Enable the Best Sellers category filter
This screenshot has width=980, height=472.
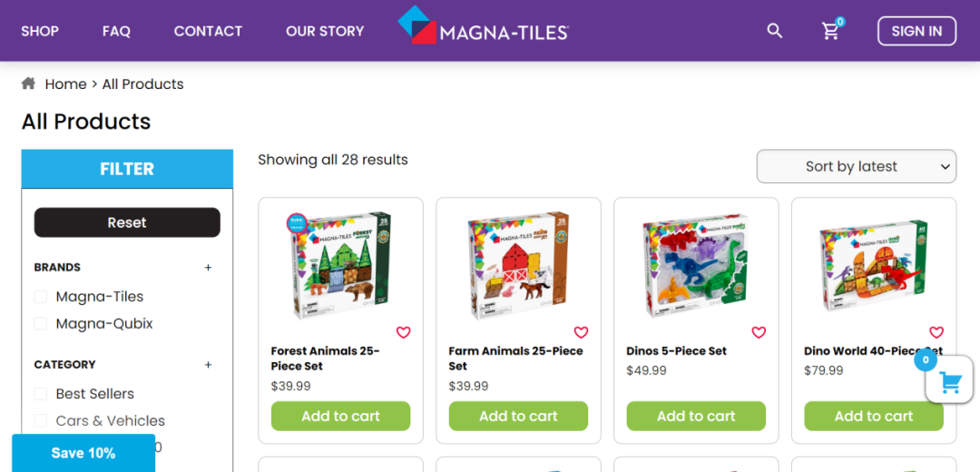(x=41, y=394)
